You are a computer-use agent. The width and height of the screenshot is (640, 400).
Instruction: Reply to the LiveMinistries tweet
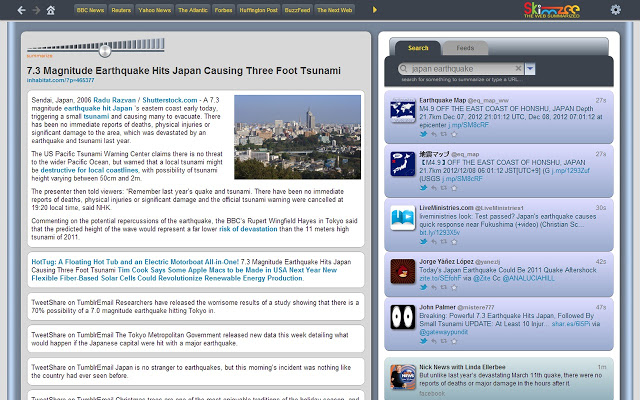coord(434,242)
